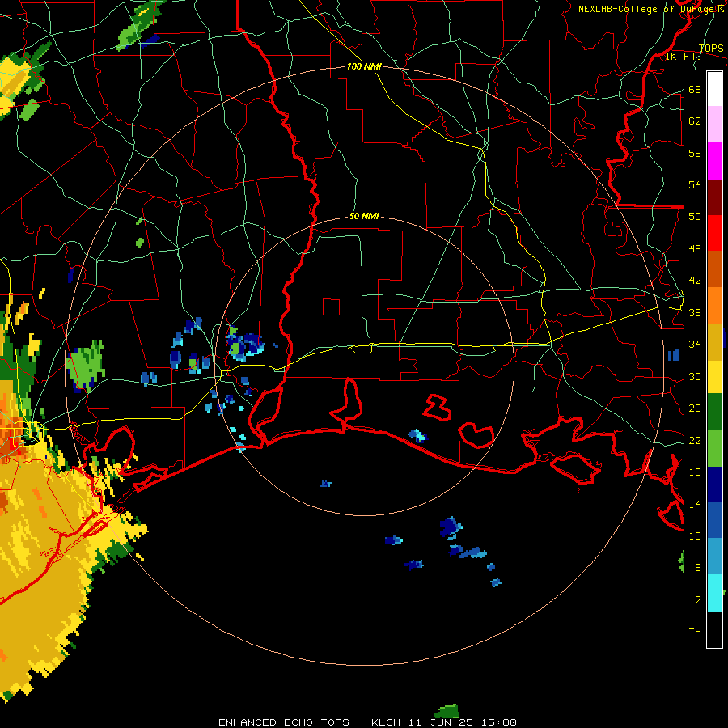Click the 34 legend value

tap(695, 345)
